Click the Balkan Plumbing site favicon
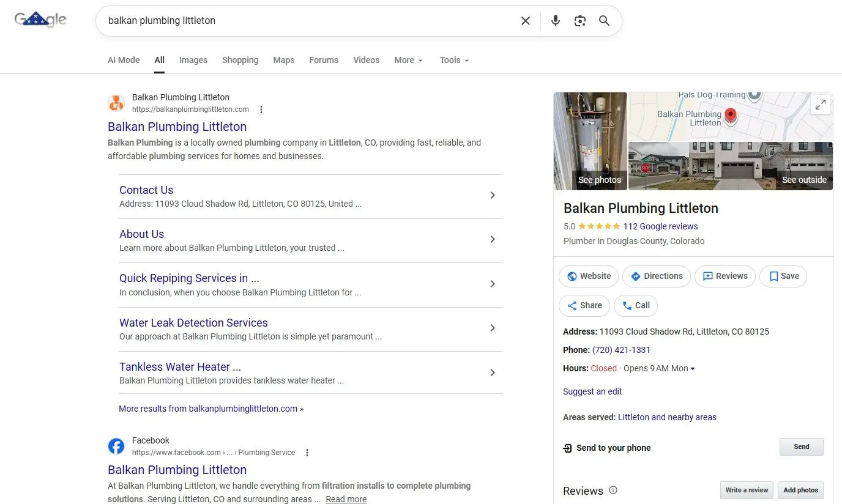This screenshot has height=504, width=842. click(116, 103)
